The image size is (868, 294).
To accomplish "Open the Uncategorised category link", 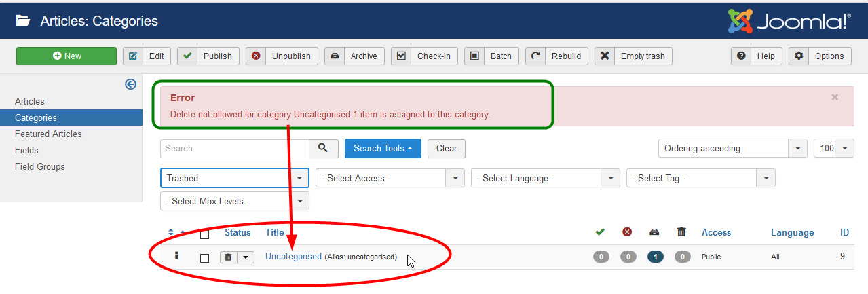I will (293, 256).
